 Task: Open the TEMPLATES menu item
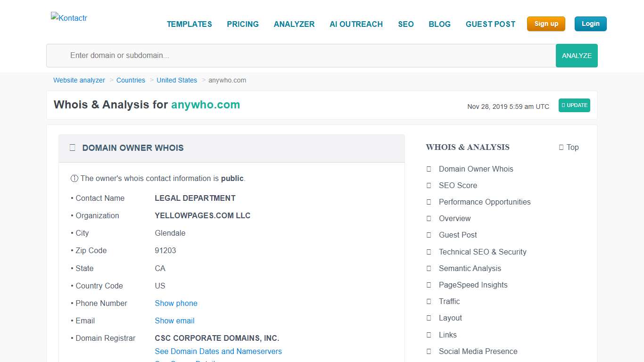coord(190,24)
